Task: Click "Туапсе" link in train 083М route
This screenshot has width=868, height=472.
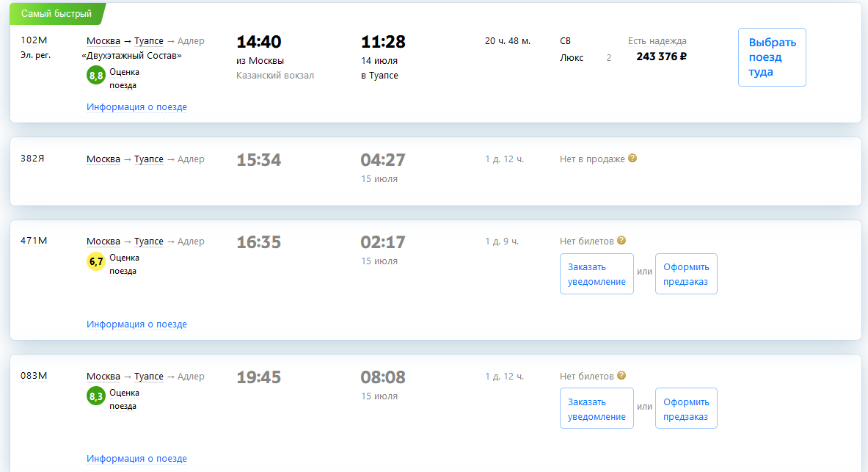Action: click(x=148, y=376)
